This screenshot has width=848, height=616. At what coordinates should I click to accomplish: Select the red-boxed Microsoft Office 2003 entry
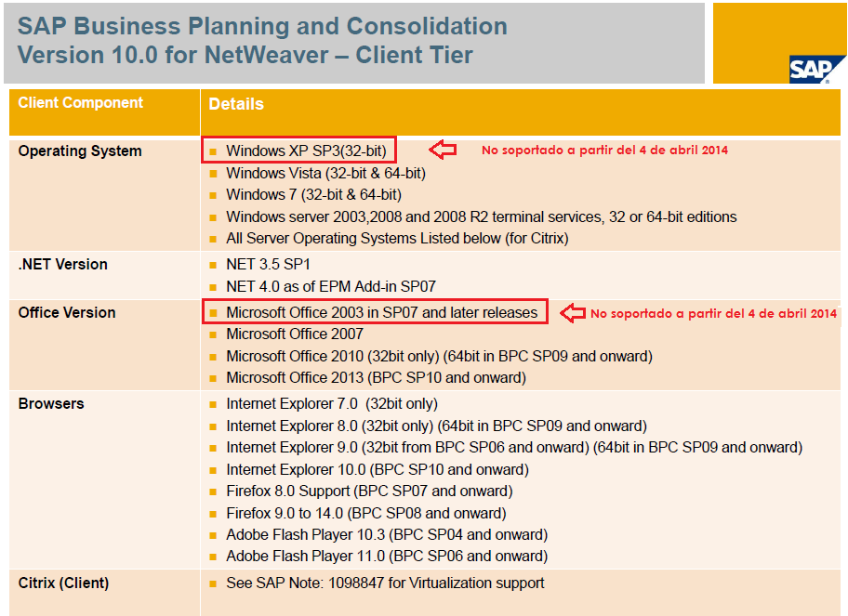[375, 312]
